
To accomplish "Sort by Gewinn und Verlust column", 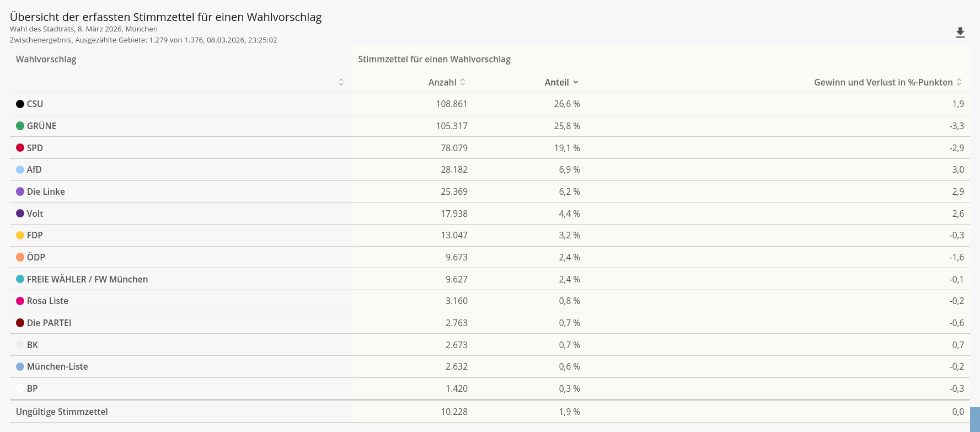I will click(959, 82).
